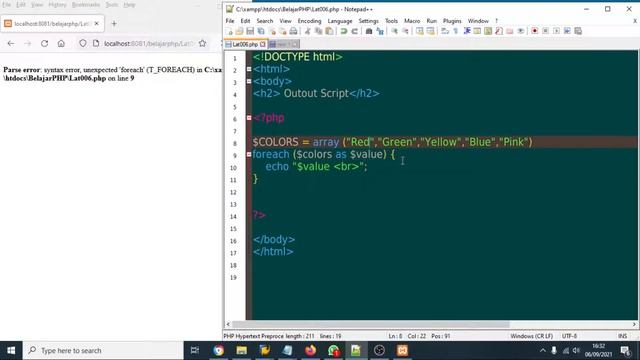This screenshot has width=640, height=360.
Task: Toggle file monitoring eye icon
Action: point(521,31)
